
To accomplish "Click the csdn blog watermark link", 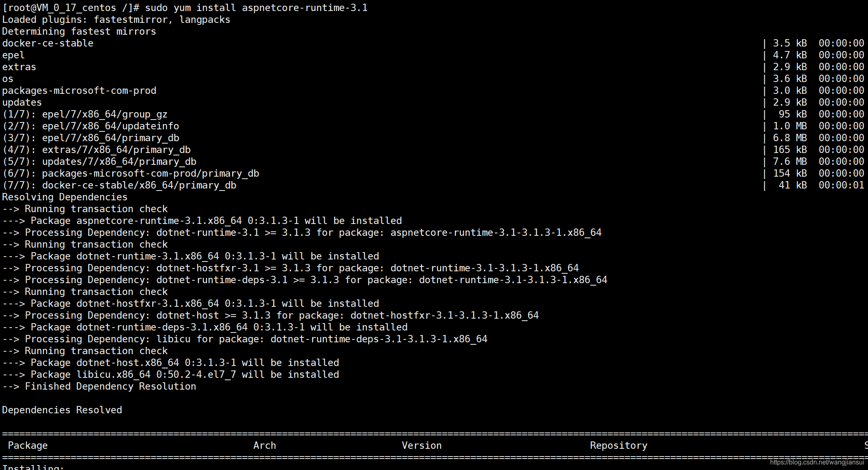I will coord(817,462).
